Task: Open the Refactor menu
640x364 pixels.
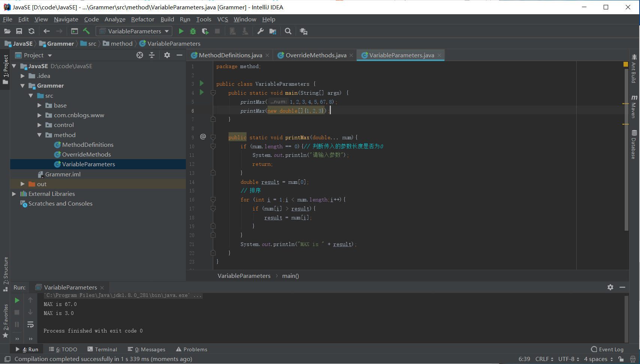Action: [x=142, y=19]
